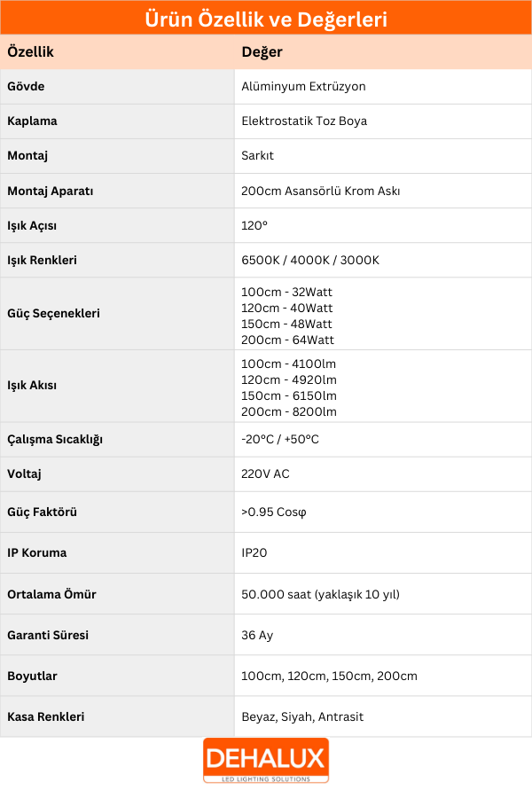The height and width of the screenshot is (798, 532).
Task: Click the 50.000 saat lifetime value
Action: 320,594
